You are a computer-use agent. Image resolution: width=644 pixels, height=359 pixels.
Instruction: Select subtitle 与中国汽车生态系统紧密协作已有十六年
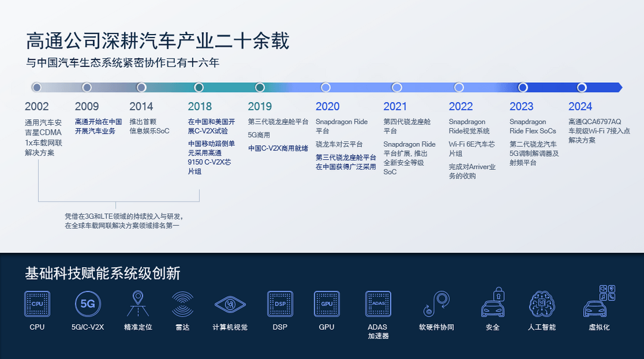tap(122, 63)
